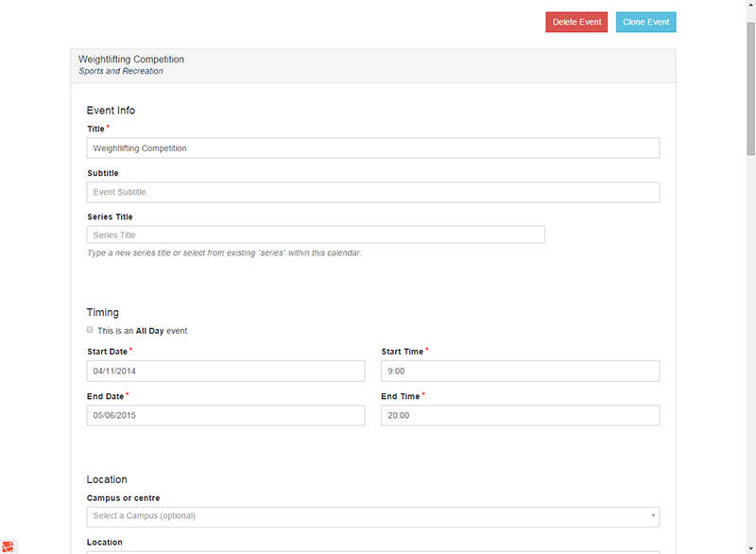The image size is (756, 554).
Task: Click the Clone Event button
Action: tap(645, 22)
